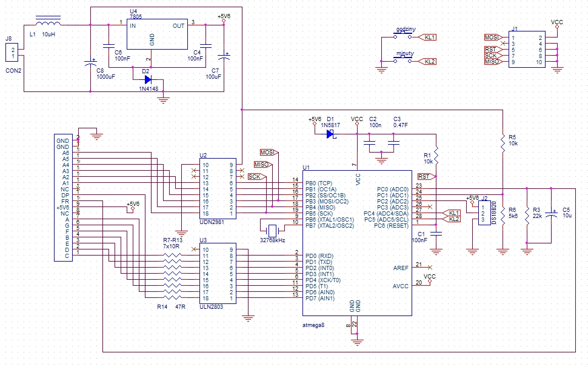
Task: Click the '1N4148' diode value text
Action: coord(149,89)
